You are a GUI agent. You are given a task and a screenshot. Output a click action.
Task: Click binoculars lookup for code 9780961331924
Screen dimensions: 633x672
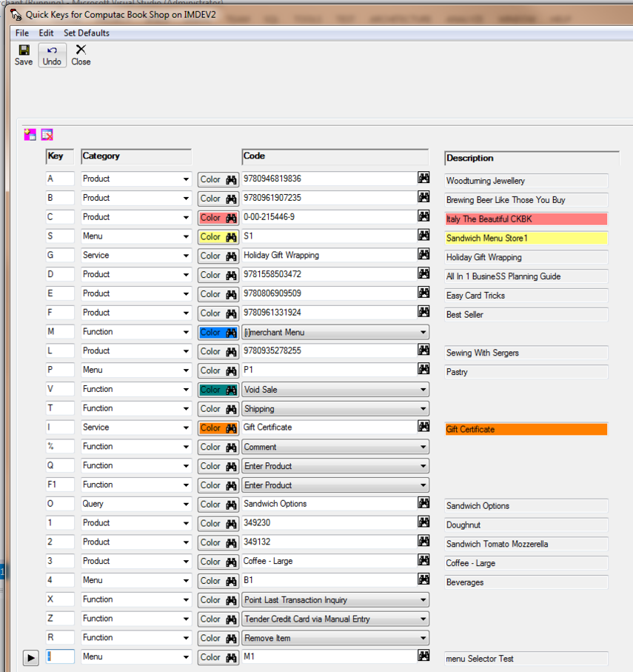click(423, 312)
